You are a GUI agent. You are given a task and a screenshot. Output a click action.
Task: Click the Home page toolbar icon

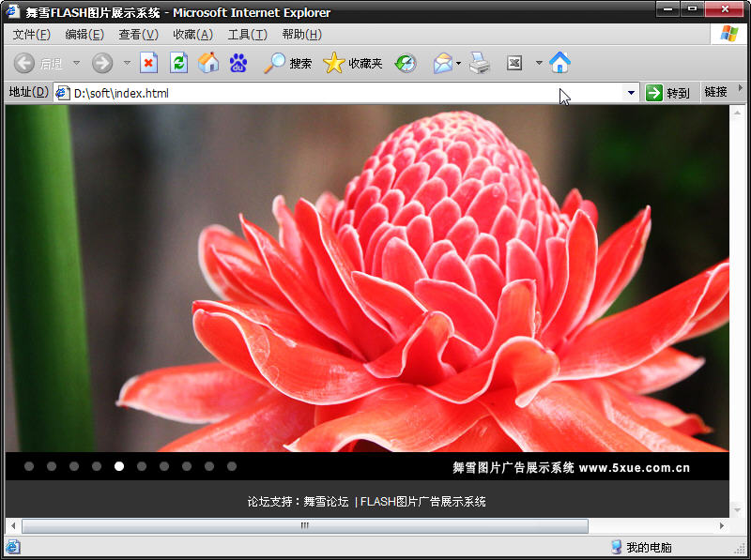pos(208,63)
